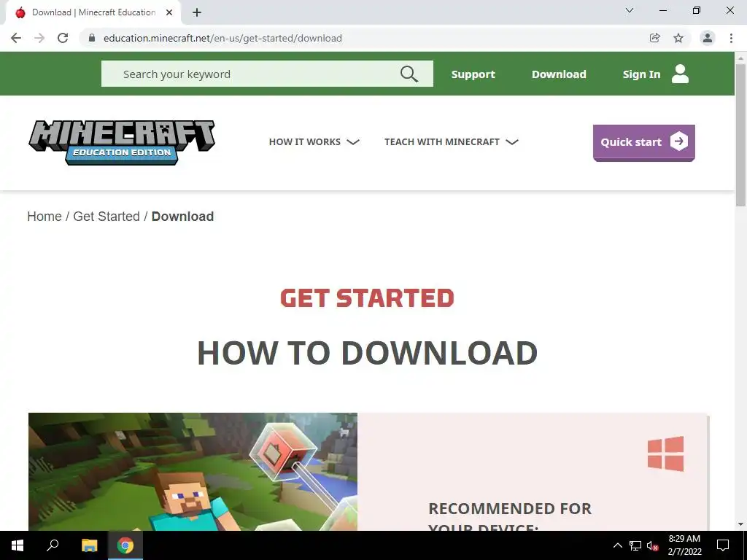The width and height of the screenshot is (747, 560).
Task: Click the Minecraft Education Edition logo
Action: click(122, 142)
